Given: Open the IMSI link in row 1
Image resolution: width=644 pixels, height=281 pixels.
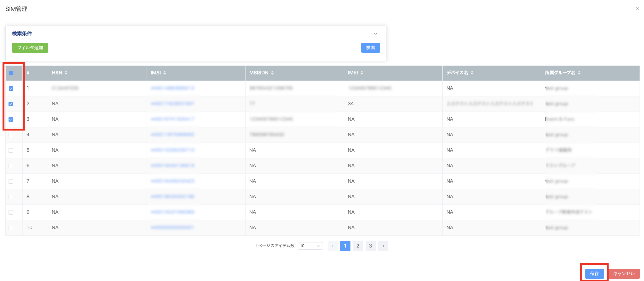Looking at the screenshot, I should click(x=173, y=88).
